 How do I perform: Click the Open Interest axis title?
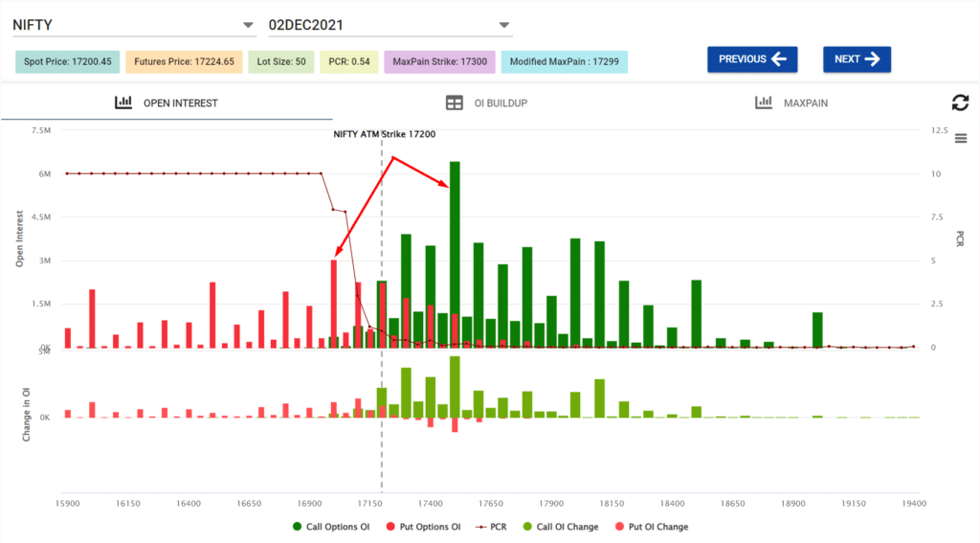click(x=19, y=238)
